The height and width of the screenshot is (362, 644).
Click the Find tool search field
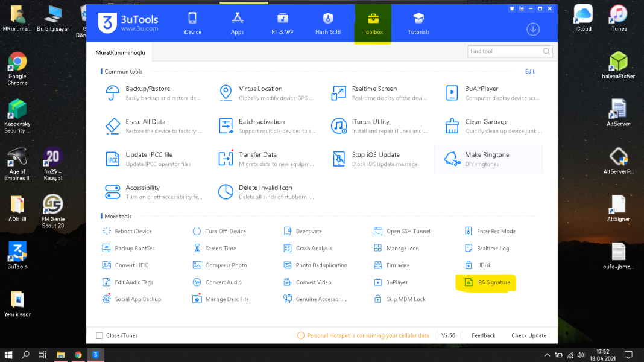coord(505,51)
